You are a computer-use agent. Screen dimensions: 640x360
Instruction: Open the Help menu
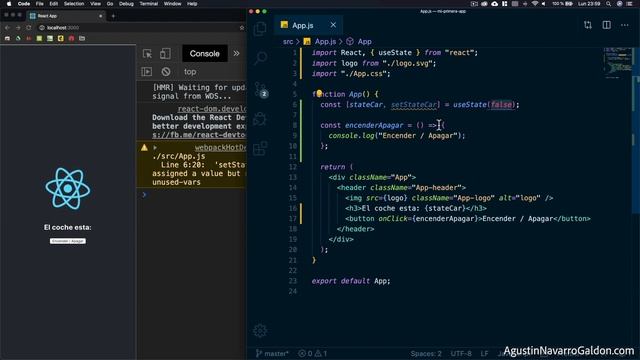[192, 4]
